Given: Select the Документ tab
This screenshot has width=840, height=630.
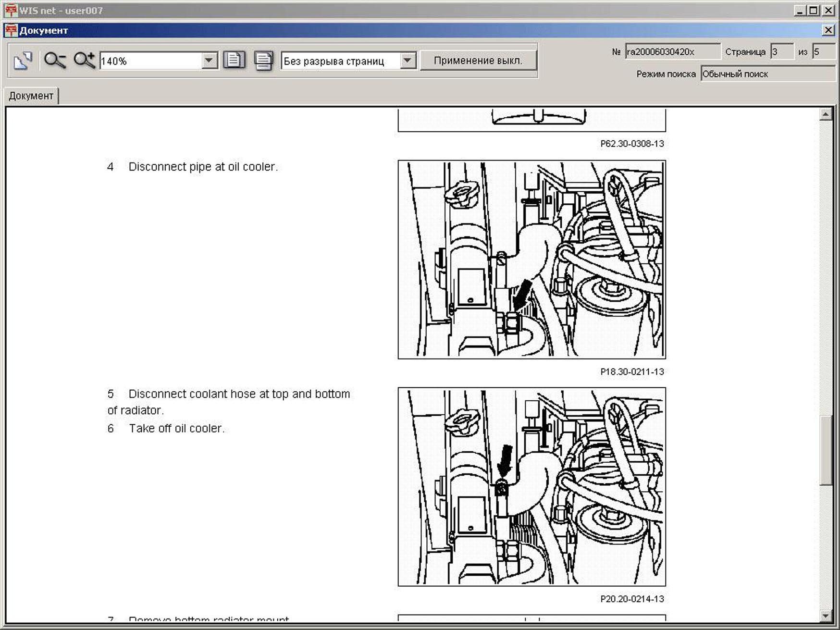Looking at the screenshot, I should (x=31, y=96).
